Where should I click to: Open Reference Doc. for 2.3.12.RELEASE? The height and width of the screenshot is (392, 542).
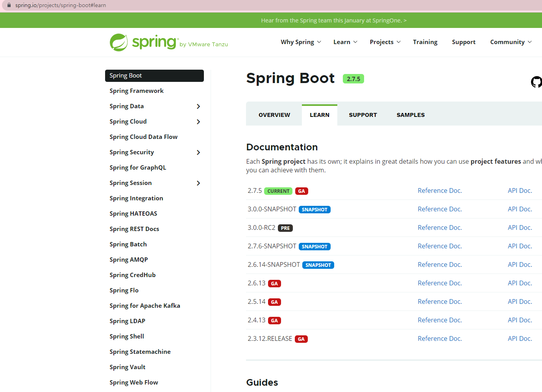(x=440, y=338)
